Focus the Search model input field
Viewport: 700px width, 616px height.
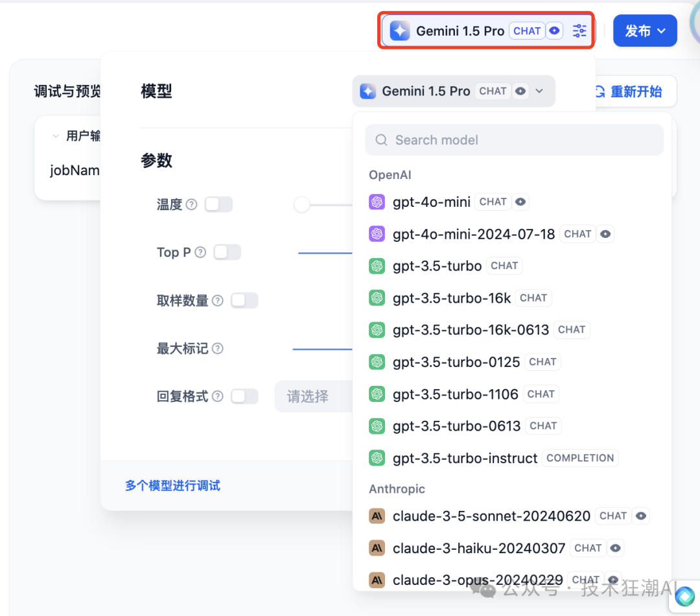point(514,140)
